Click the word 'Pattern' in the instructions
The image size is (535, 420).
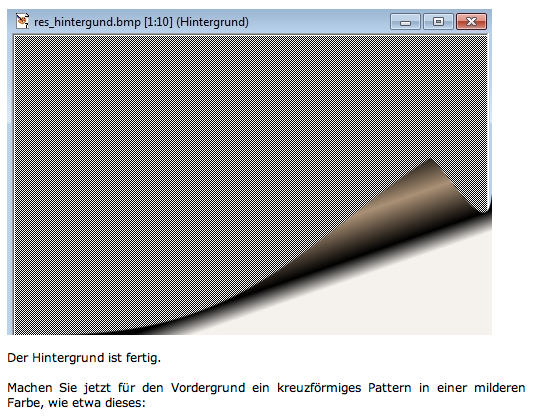coord(389,388)
